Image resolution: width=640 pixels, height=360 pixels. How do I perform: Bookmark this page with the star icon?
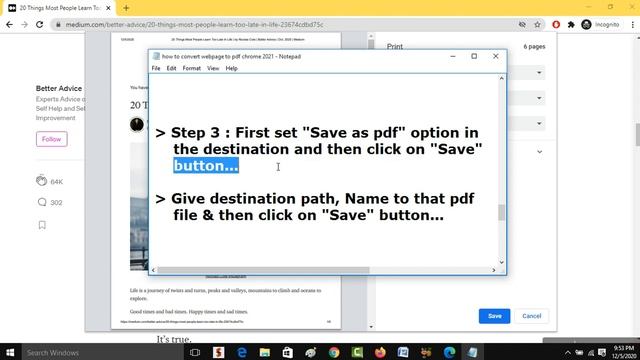[x=538, y=24]
